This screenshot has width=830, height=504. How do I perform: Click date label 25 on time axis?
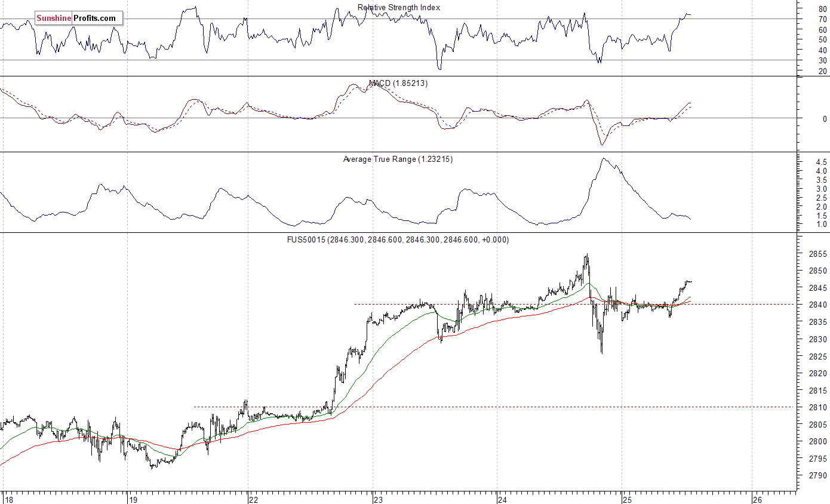pos(626,499)
